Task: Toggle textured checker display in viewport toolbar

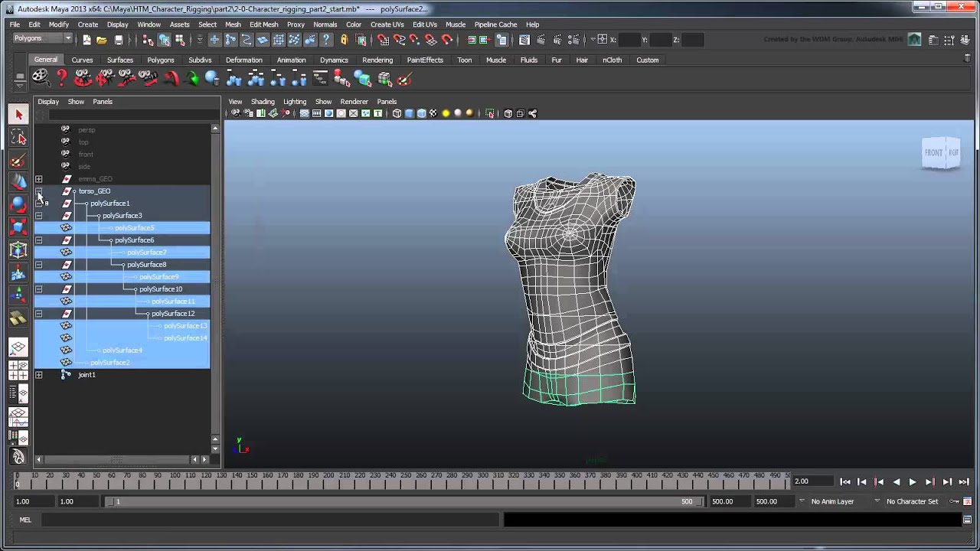Action: [433, 113]
